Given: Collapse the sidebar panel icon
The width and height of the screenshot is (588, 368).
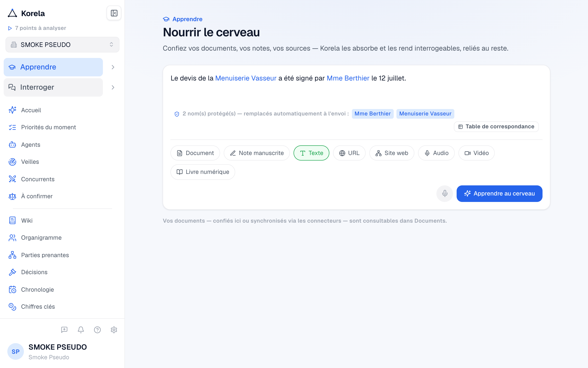Looking at the screenshot, I should click(114, 13).
